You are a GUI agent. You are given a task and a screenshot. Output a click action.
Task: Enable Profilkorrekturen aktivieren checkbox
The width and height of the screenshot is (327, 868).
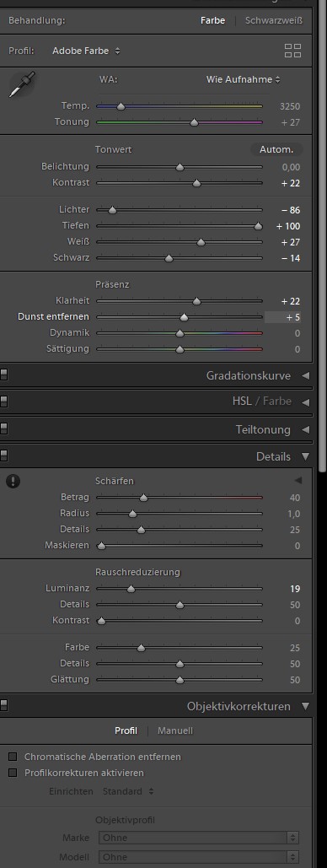click(x=13, y=772)
